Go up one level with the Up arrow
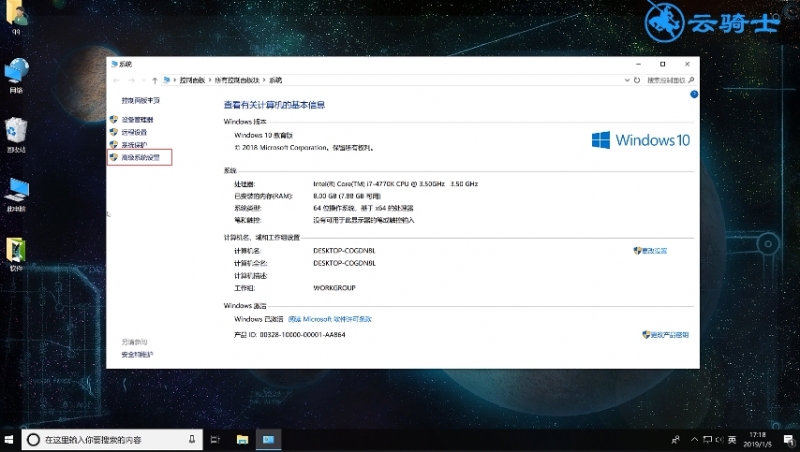 [154, 80]
